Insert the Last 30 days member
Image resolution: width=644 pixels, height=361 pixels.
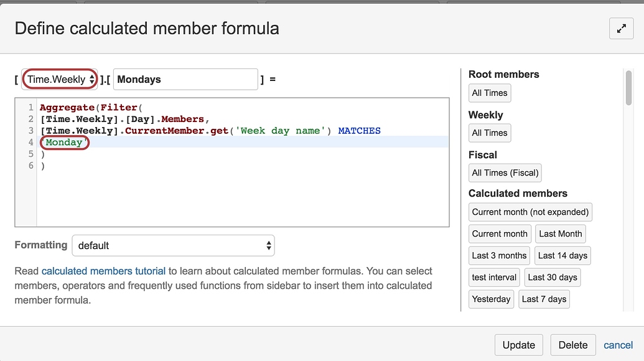coord(552,277)
